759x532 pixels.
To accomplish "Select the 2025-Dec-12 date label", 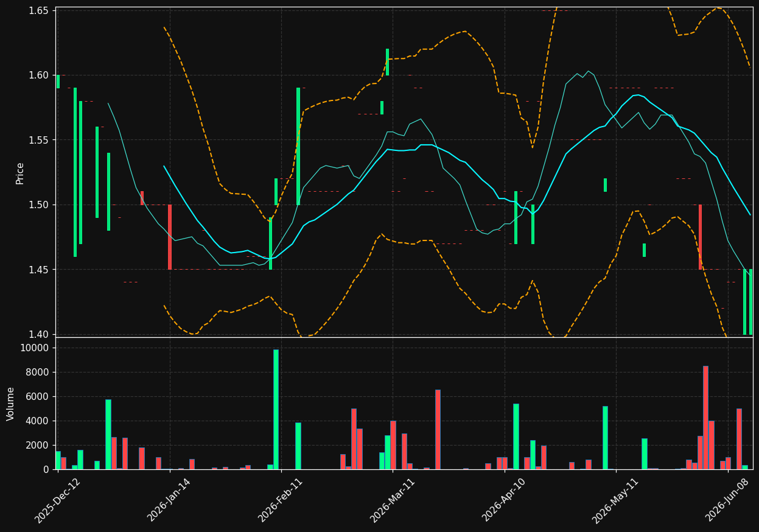I will tap(58, 500).
